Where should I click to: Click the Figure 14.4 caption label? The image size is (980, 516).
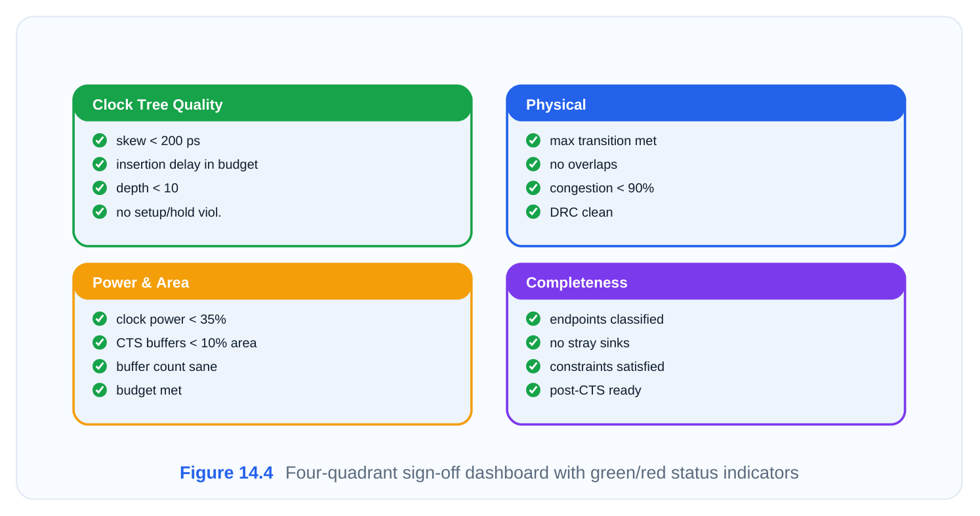[x=226, y=473]
